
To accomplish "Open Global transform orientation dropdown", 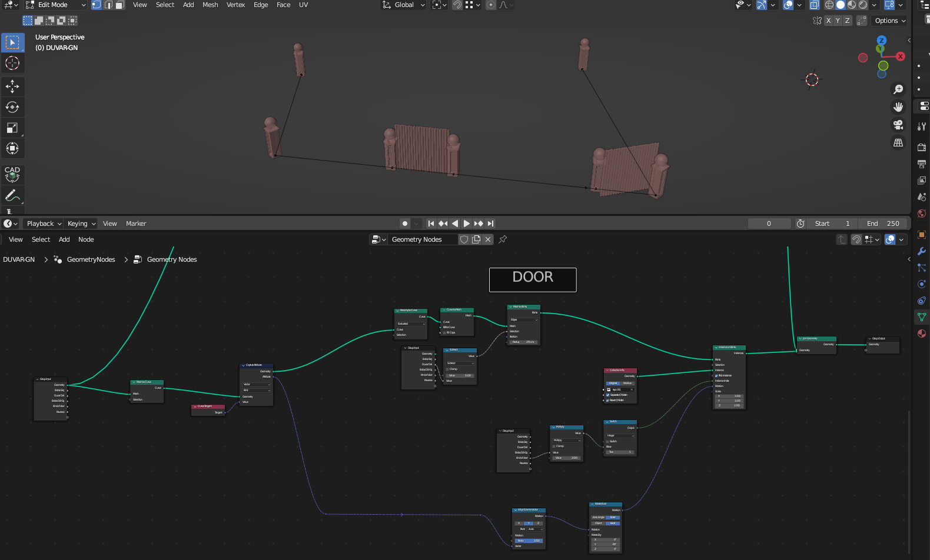I will coord(404,5).
